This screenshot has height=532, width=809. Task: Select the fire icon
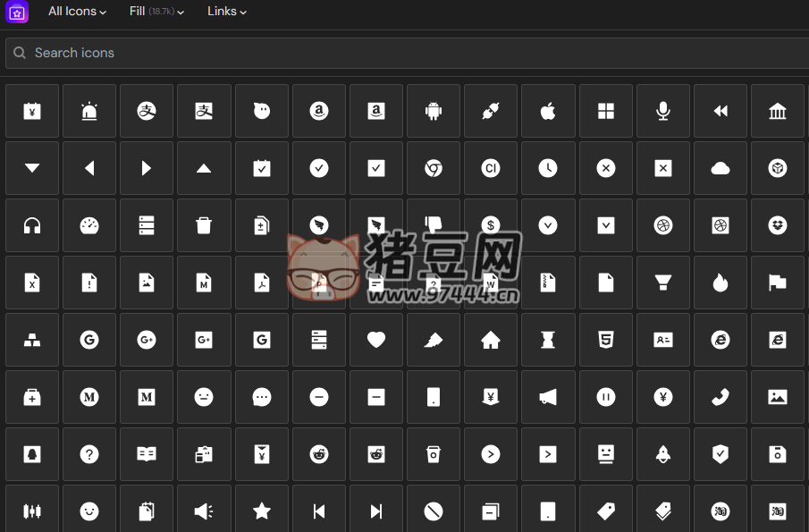click(721, 283)
